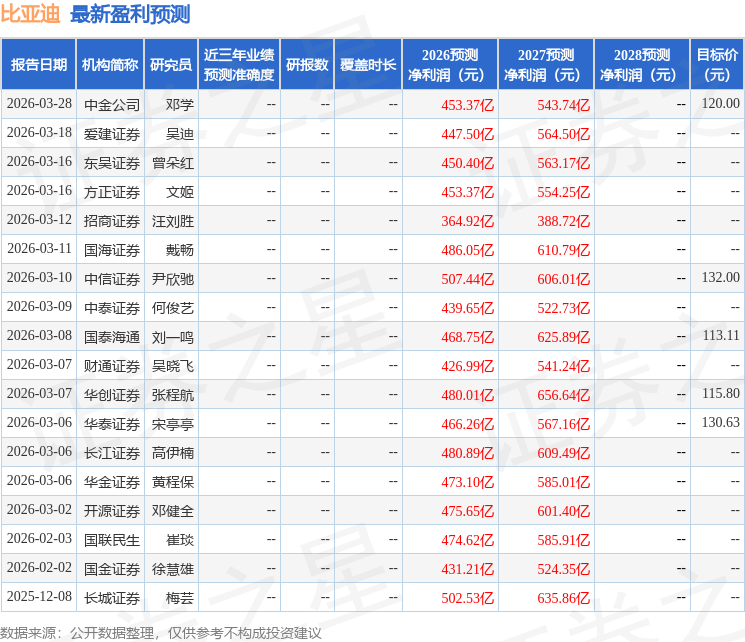Viewport: 745px width, 642px height.
Task: Click the 近三年业绩预测准确度 column header
Action: click(x=239, y=65)
